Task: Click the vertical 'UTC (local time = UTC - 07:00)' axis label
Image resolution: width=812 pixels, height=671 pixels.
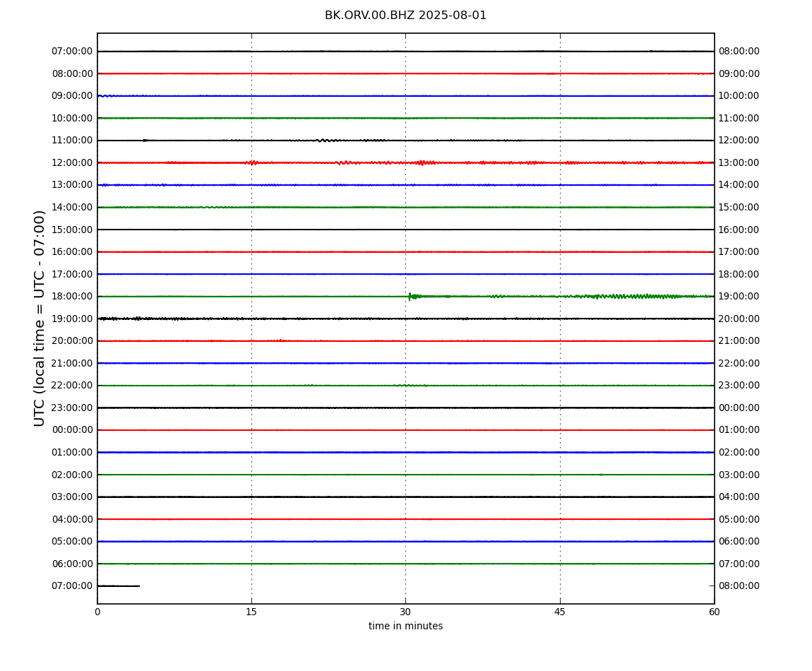Action: pos(40,318)
